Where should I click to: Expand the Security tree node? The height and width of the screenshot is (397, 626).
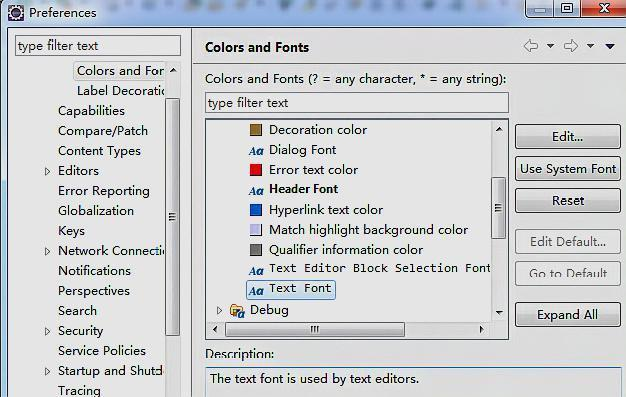48,331
